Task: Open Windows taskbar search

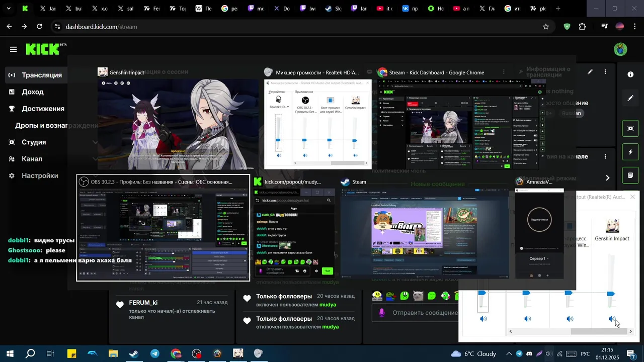Action: coord(30,354)
